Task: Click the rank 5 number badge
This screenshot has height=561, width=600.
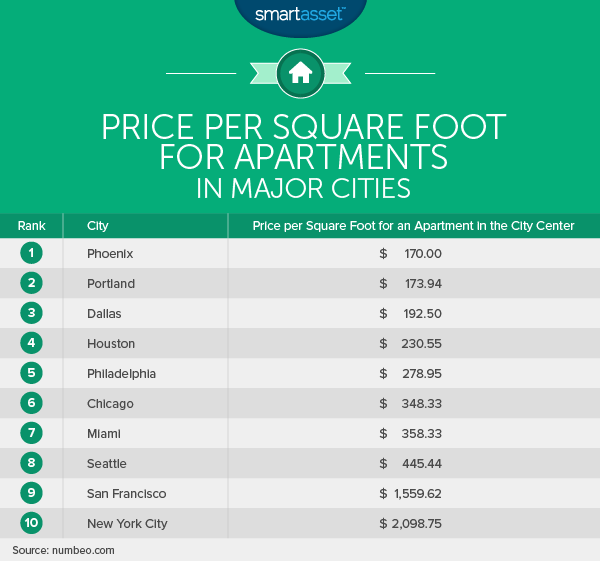Action: [31, 373]
